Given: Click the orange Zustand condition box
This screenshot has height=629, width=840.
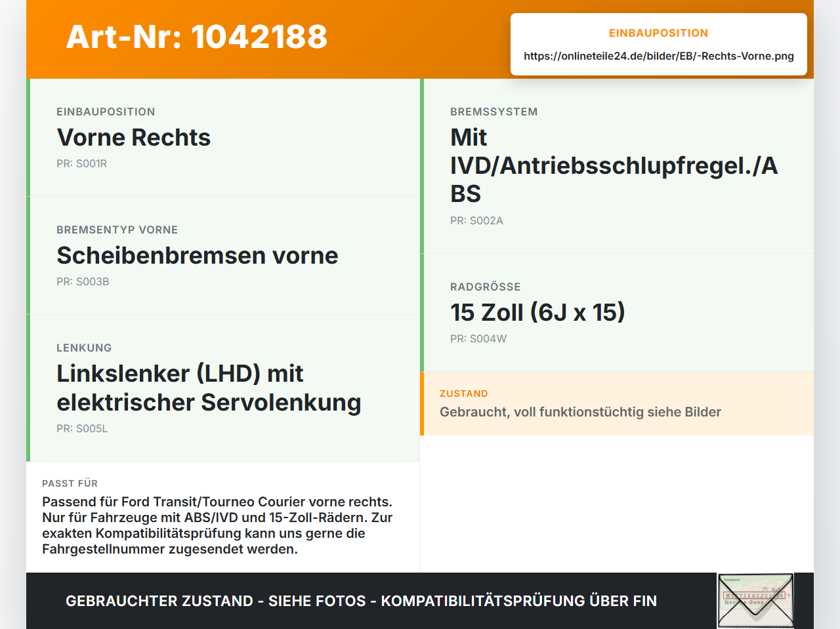Looking at the screenshot, I should [x=617, y=403].
